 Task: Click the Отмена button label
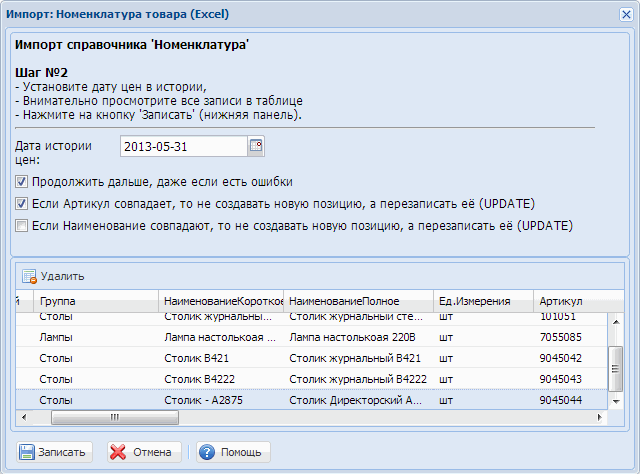pyautogui.click(x=152, y=452)
